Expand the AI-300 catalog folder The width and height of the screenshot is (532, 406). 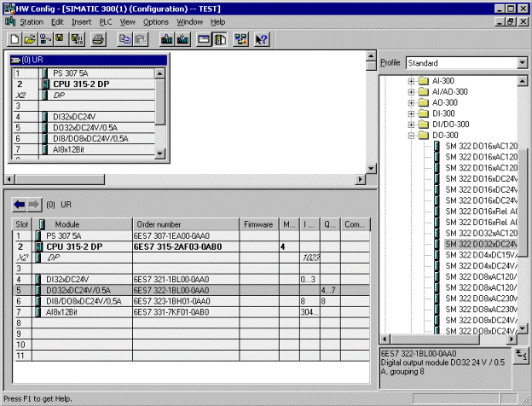pyautogui.click(x=411, y=81)
